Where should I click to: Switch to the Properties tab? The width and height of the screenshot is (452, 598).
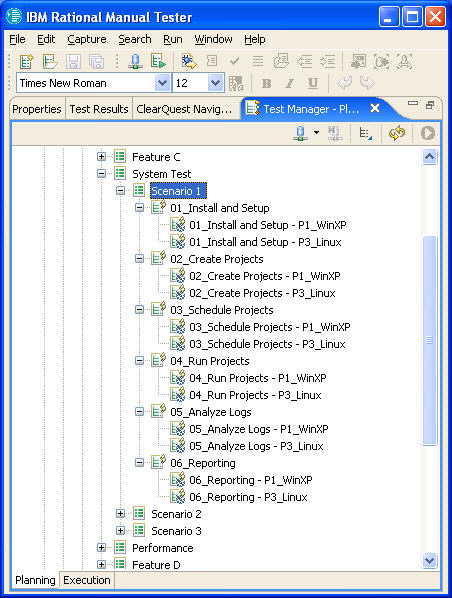coord(37,109)
